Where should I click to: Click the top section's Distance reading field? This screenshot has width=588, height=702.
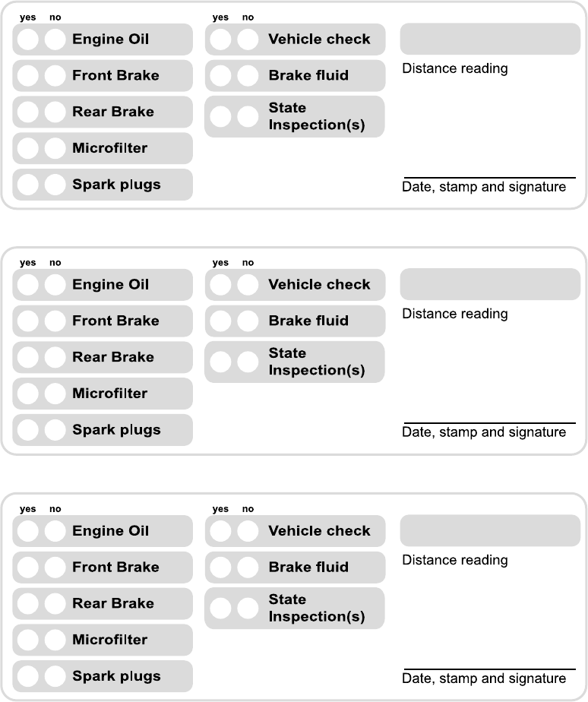pos(490,40)
